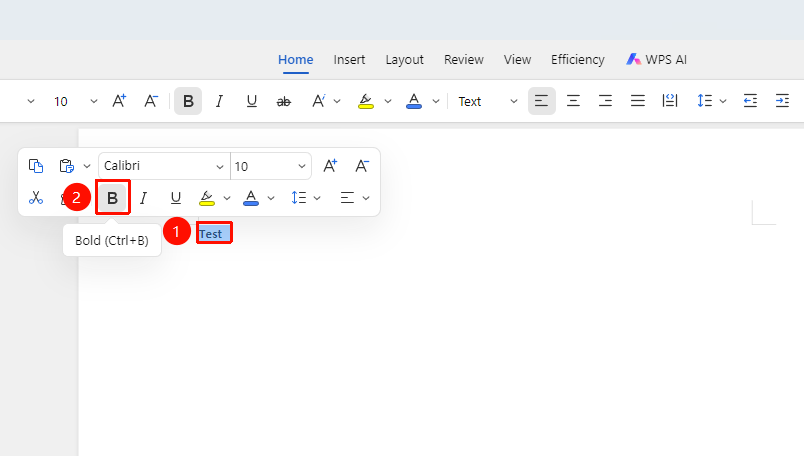Click the distributed alignment icon
The width and height of the screenshot is (804, 456).
pyautogui.click(x=670, y=101)
